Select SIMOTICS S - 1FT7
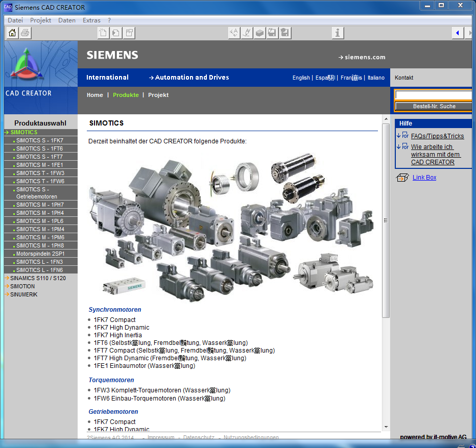This screenshot has width=476, height=448. pyautogui.click(x=41, y=157)
